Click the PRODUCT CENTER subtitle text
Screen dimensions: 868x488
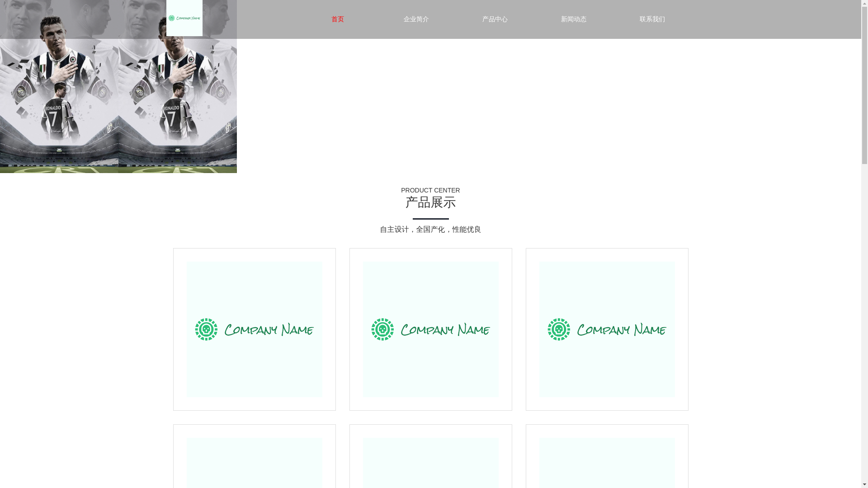click(430, 190)
